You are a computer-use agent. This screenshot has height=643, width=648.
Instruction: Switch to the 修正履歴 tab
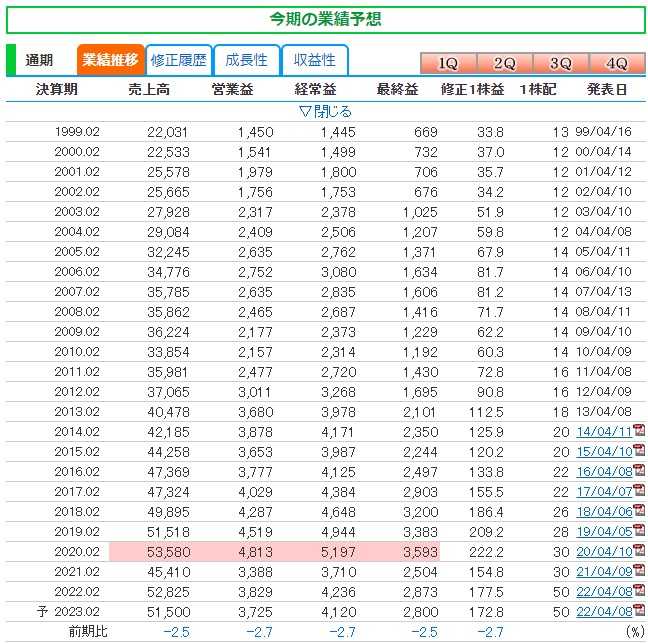tap(178, 60)
